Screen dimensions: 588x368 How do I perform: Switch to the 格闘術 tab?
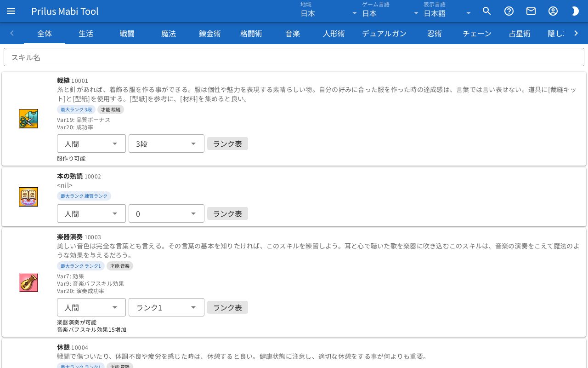click(x=251, y=33)
